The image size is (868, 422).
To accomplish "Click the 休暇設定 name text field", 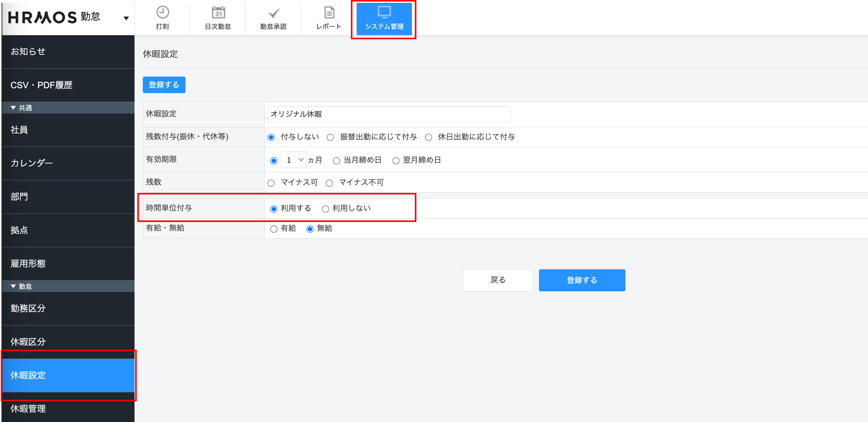I will pyautogui.click(x=388, y=114).
